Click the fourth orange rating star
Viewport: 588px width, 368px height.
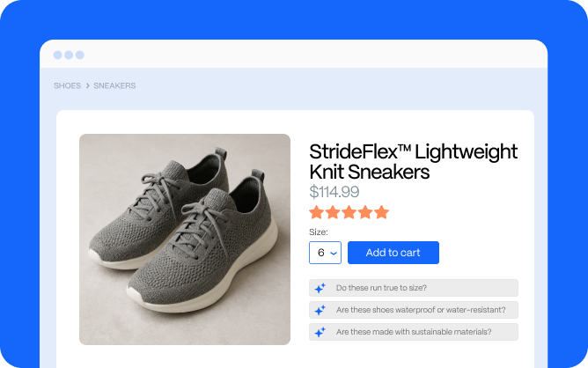[365, 212]
